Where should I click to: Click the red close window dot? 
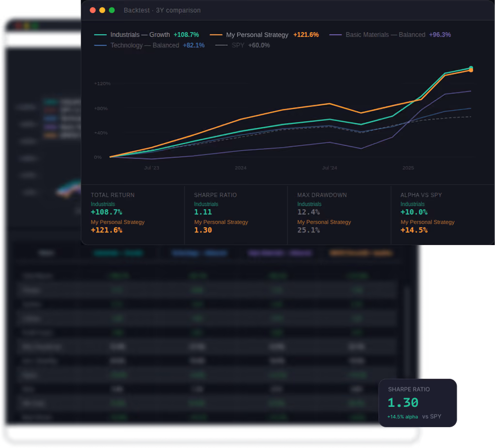coord(93,10)
